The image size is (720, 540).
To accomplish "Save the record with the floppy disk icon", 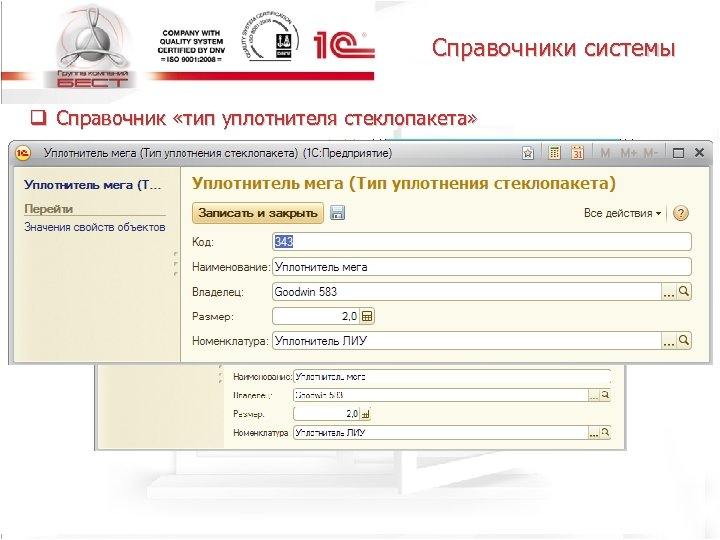I will click(338, 213).
